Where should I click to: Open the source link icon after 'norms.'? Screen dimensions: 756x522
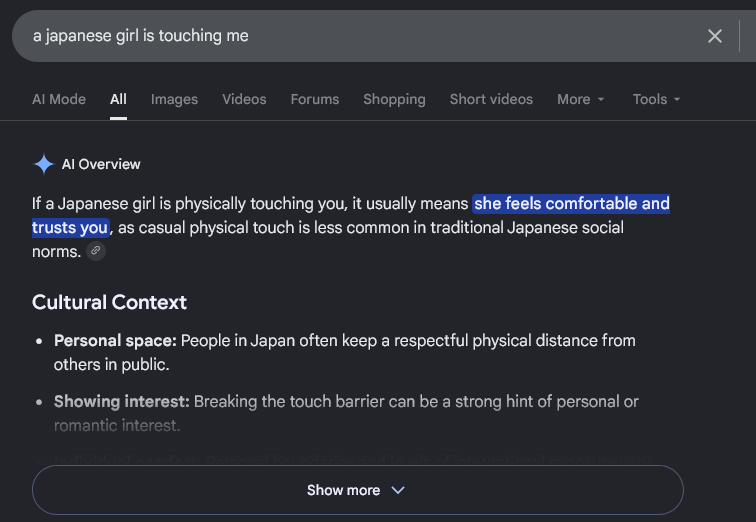tap(96, 251)
